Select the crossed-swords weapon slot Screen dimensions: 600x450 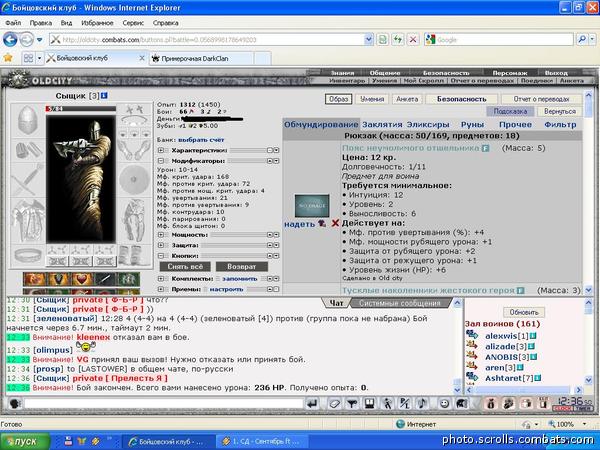coord(28,180)
